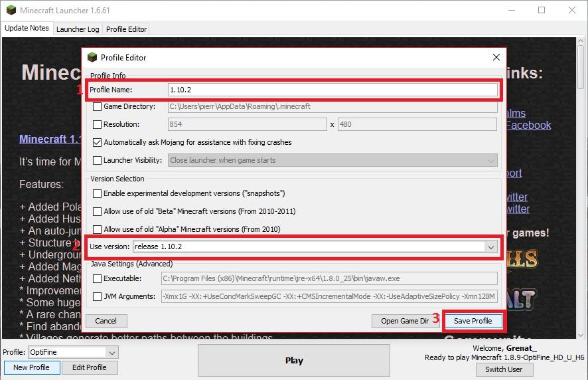The width and height of the screenshot is (588, 380).
Task: Click the update notes scrollbar down arrow
Action: 581,335
